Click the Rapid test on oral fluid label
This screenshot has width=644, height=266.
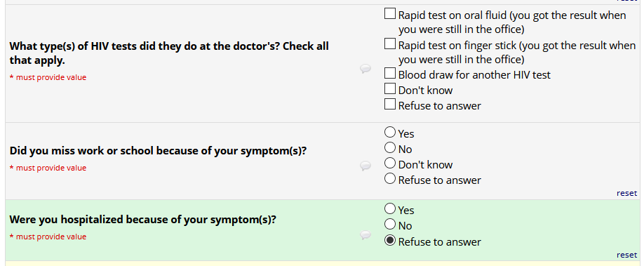click(512, 22)
